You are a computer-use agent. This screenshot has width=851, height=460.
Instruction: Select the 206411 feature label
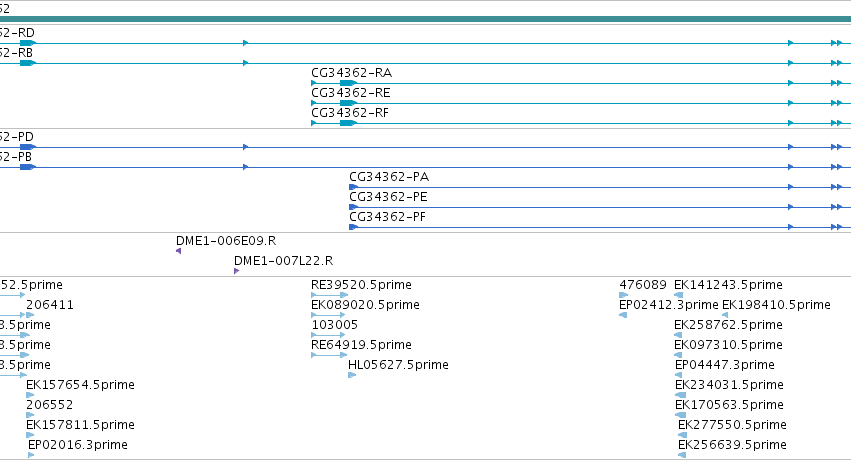[x=50, y=305]
